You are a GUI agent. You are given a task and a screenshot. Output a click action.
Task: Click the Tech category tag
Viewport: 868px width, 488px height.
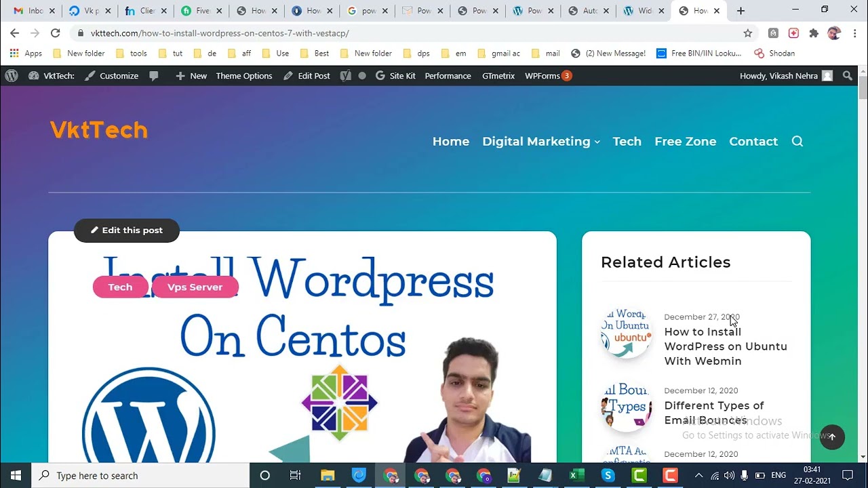pyautogui.click(x=120, y=287)
